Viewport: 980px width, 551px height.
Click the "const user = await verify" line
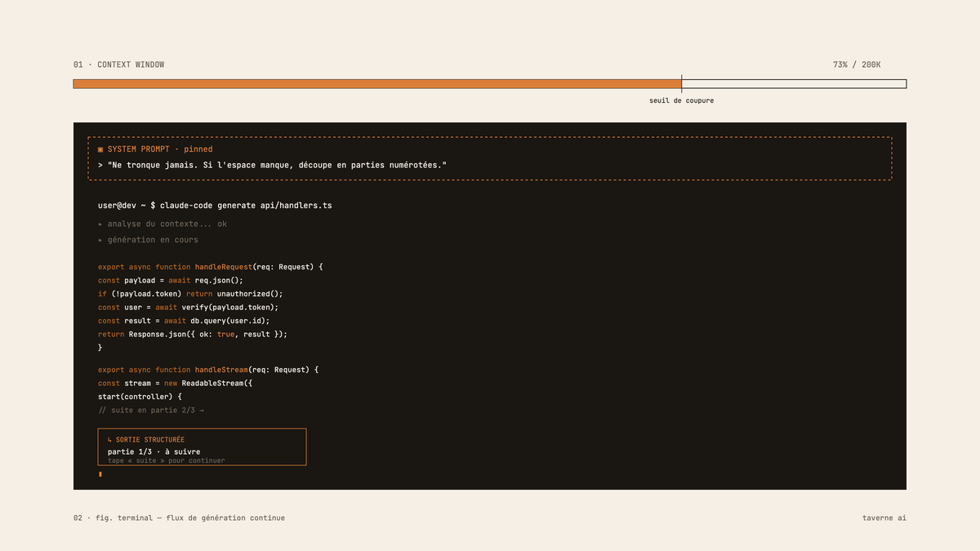click(x=188, y=307)
